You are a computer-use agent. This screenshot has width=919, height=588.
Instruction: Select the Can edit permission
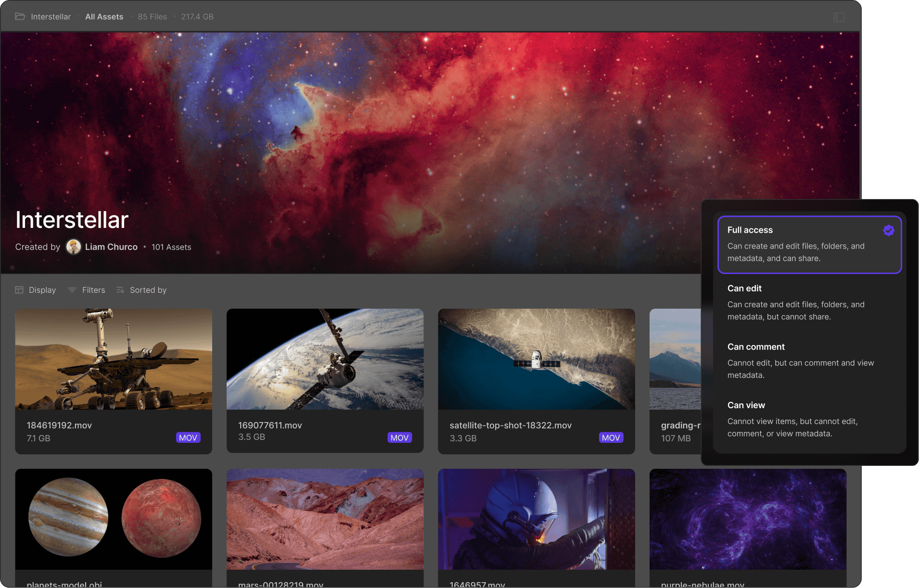[809, 302]
